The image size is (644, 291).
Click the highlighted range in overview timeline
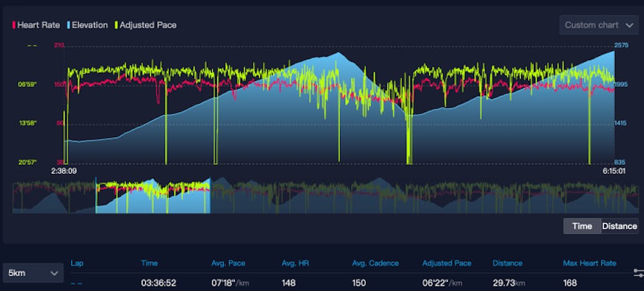click(x=153, y=196)
